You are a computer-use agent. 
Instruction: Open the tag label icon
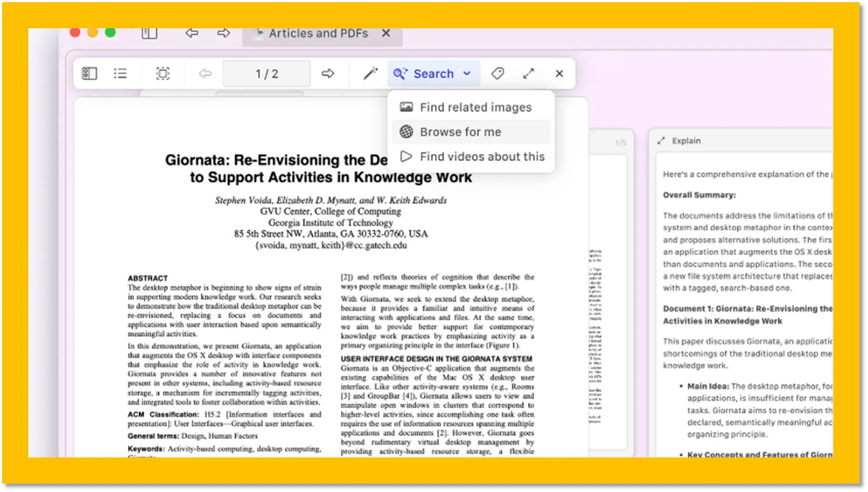(498, 74)
